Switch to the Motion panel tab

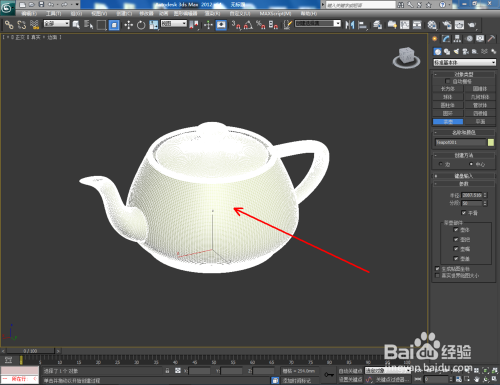[469, 39]
